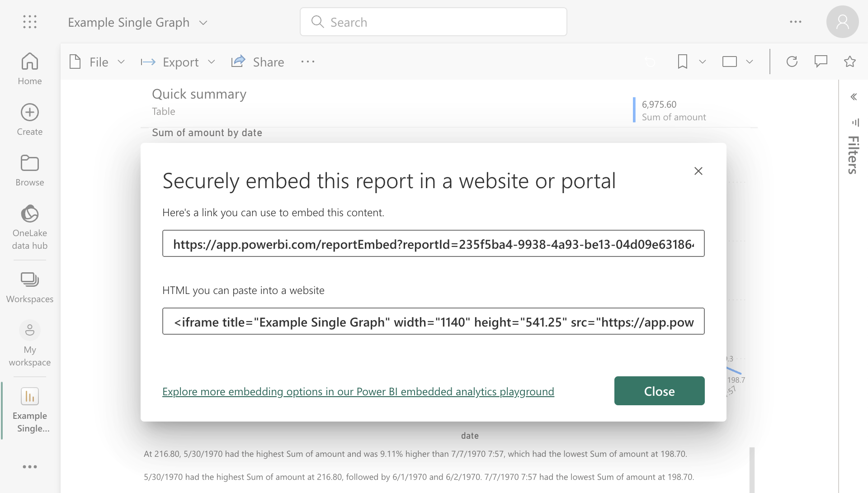Click the embed link URL field

pos(433,244)
